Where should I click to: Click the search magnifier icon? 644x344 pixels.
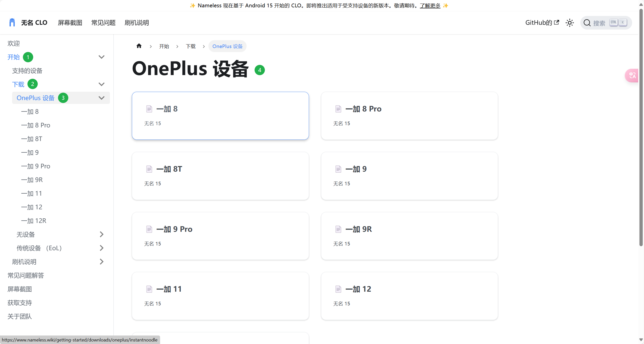[x=587, y=23]
